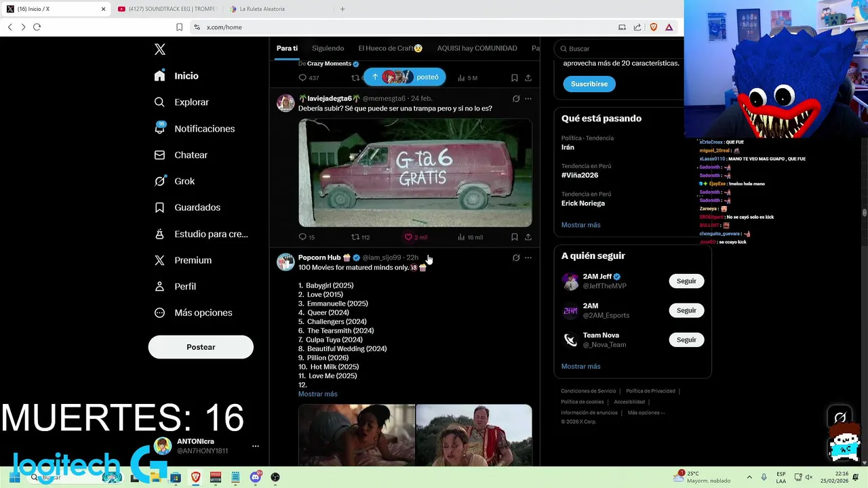Switch to El Hueco de Craft tab
The height and width of the screenshot is (488, 868).
tap(391, 48)
